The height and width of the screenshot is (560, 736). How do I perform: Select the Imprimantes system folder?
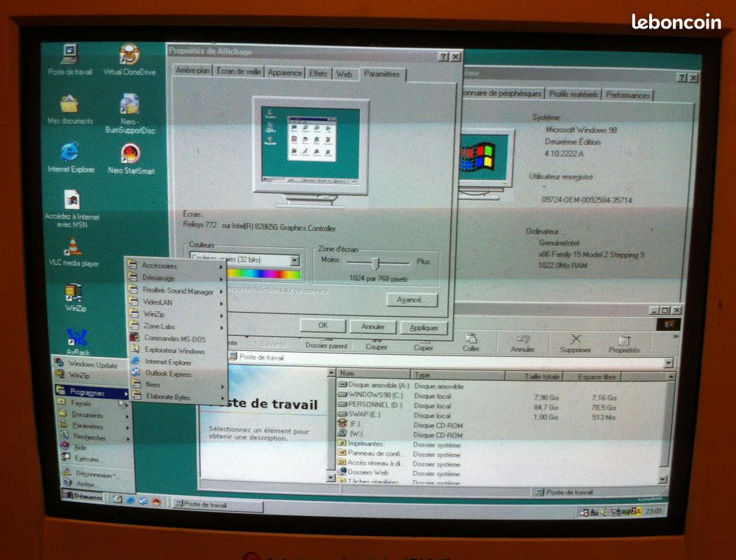tap(361, 443)
